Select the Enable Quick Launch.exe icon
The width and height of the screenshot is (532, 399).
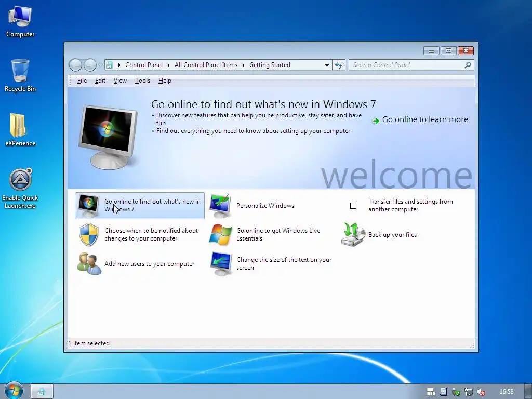click(x=20, y=188)
